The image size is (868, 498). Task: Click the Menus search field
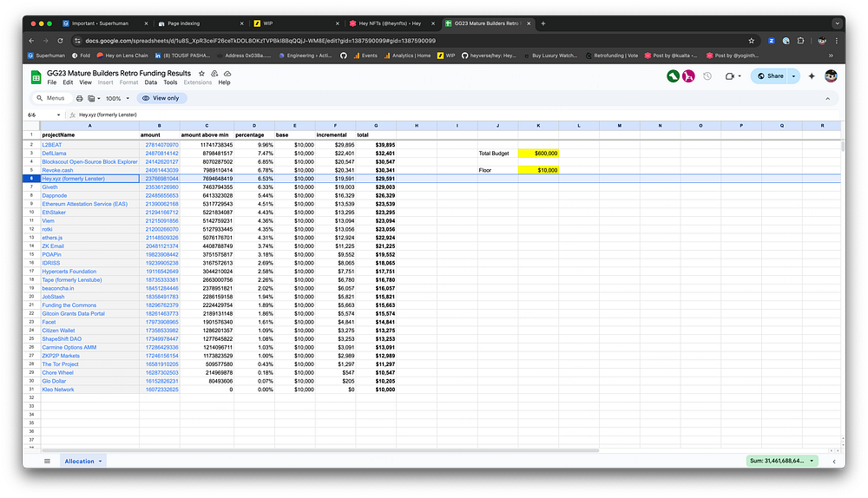click(51, 98)
